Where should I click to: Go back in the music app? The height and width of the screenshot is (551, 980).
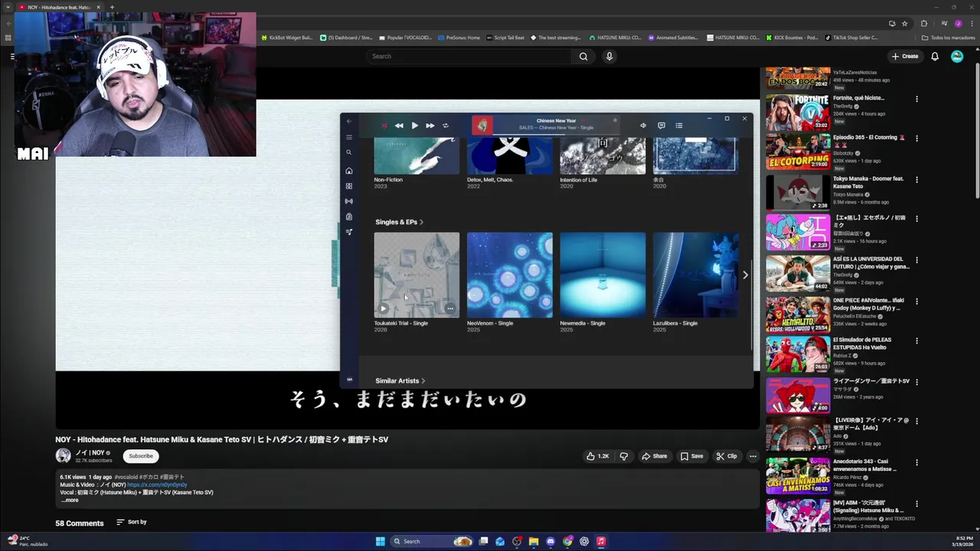pos(349,121)
